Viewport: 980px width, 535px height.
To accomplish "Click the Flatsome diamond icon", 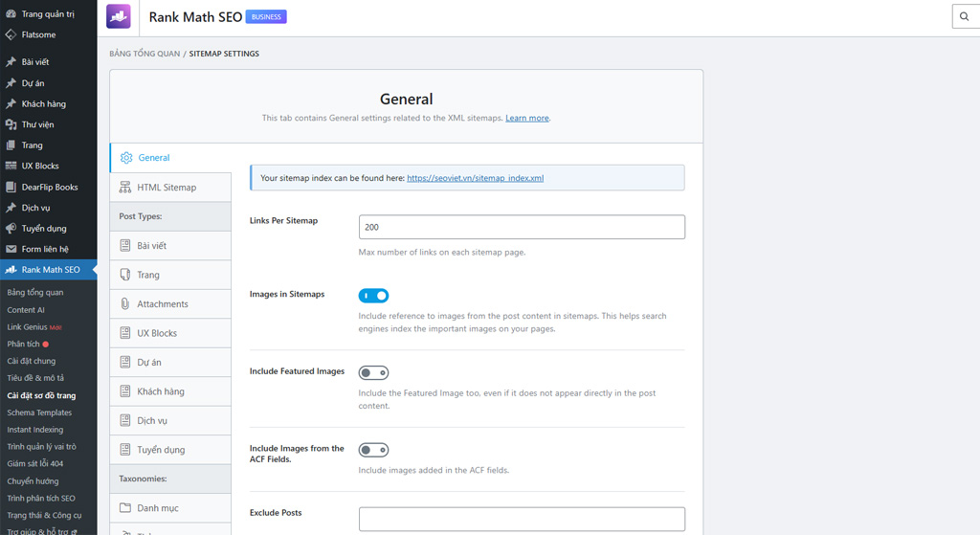I will (11, 34).
